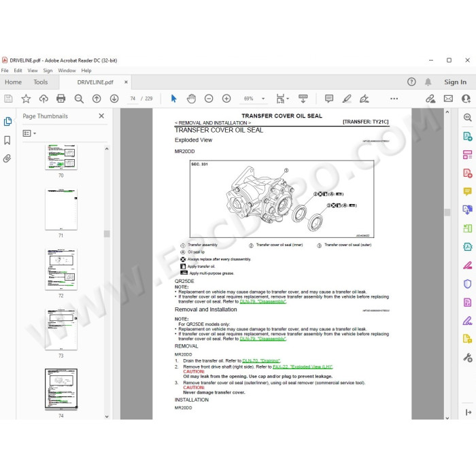Open the share with others profile icon
Image resolution: width=476 pixels, height=476 pixels.
(466, 99)
